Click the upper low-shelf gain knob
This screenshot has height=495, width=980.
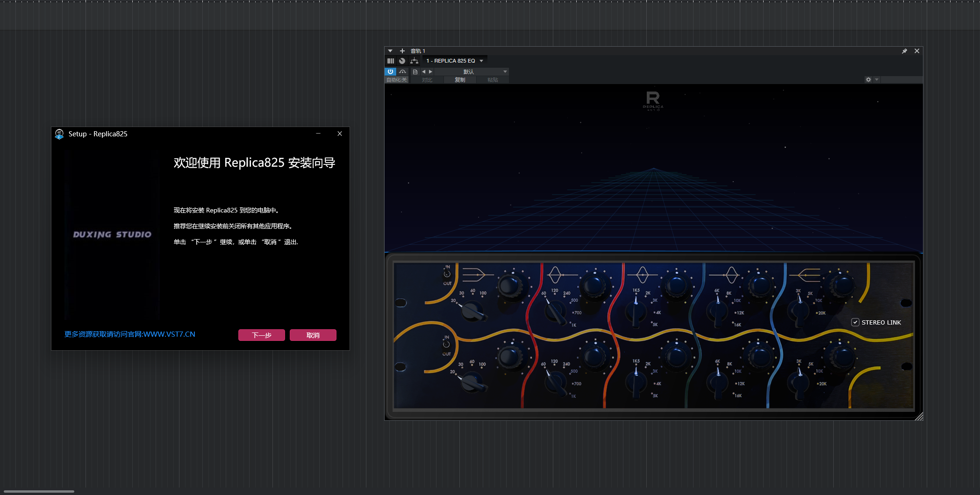coord(510,285)
